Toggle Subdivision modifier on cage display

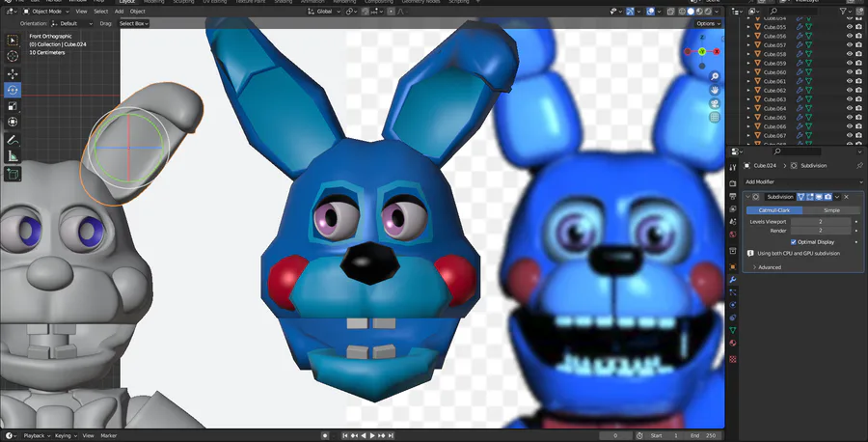pyautogui.click(x=800, y=197)
